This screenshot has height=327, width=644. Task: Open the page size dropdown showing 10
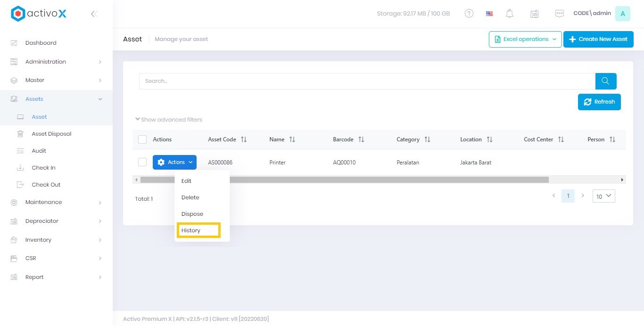point(603,196)
